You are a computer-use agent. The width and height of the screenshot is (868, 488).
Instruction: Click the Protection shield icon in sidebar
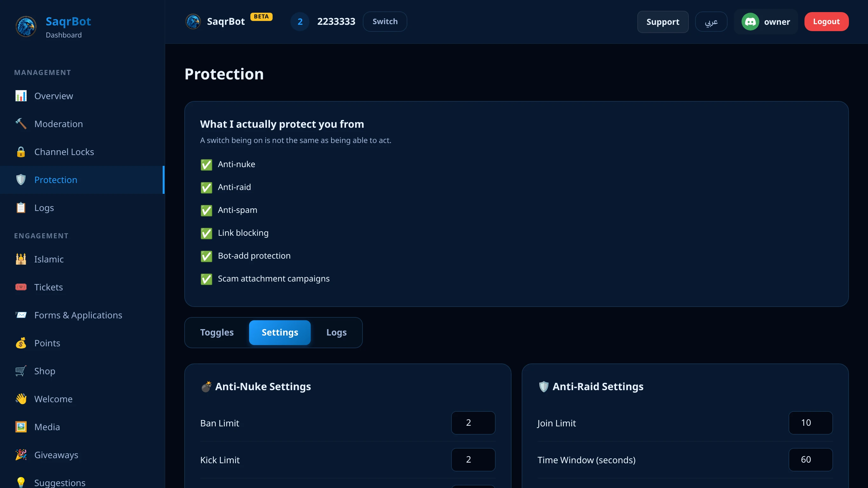(21, 180)
